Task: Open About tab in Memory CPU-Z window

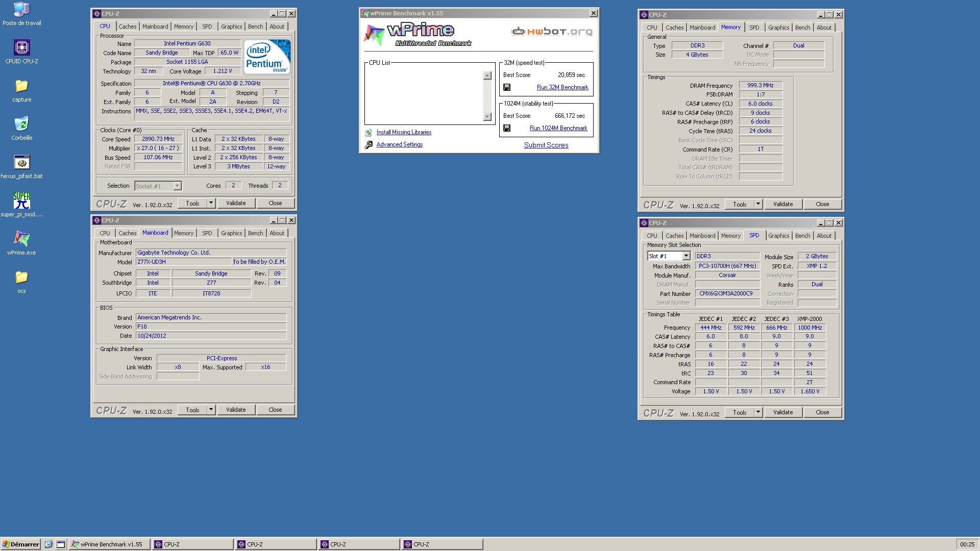Action: [824, 28]
